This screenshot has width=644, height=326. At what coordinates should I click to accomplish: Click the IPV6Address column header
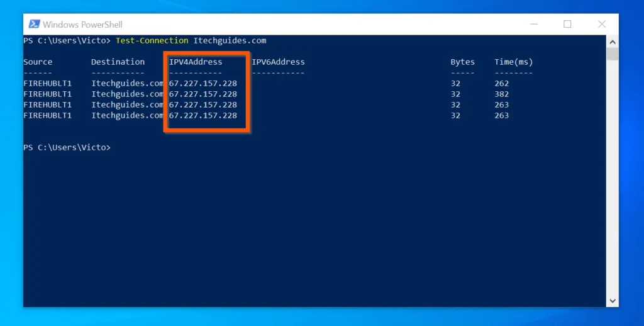[x=278, y=62]
